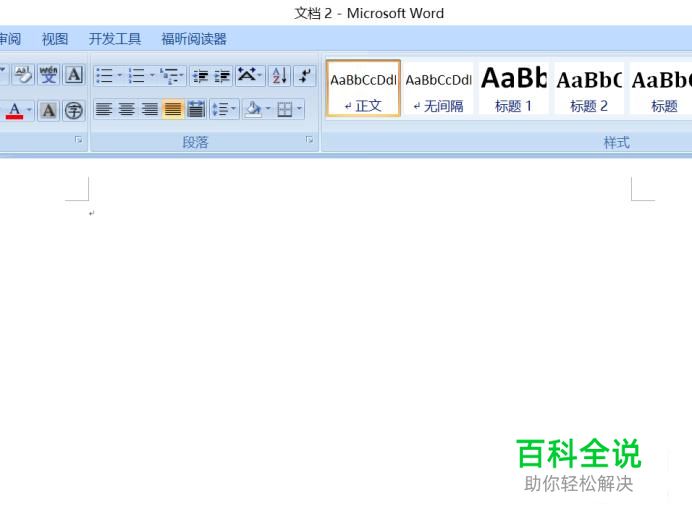Open multilevel list dropdown arrow
The height and width of the screenshot is (528, 692).
(182, 75)
